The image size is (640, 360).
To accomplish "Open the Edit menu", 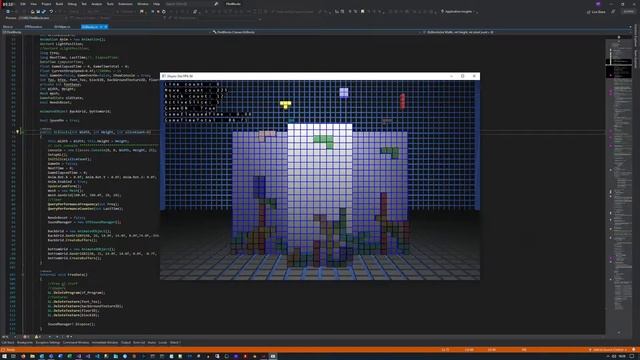I will point(23,4).
